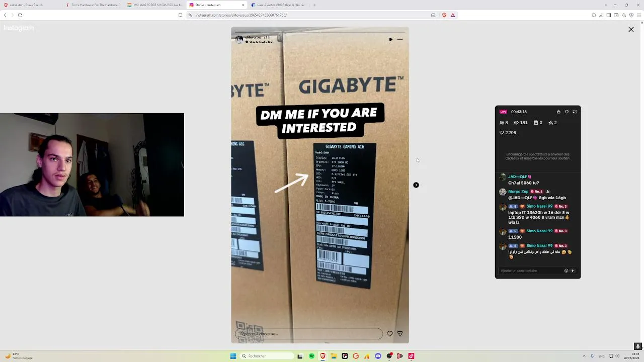Go to the next Instagram story
The image size is (644, 362).
coord(416,185)
